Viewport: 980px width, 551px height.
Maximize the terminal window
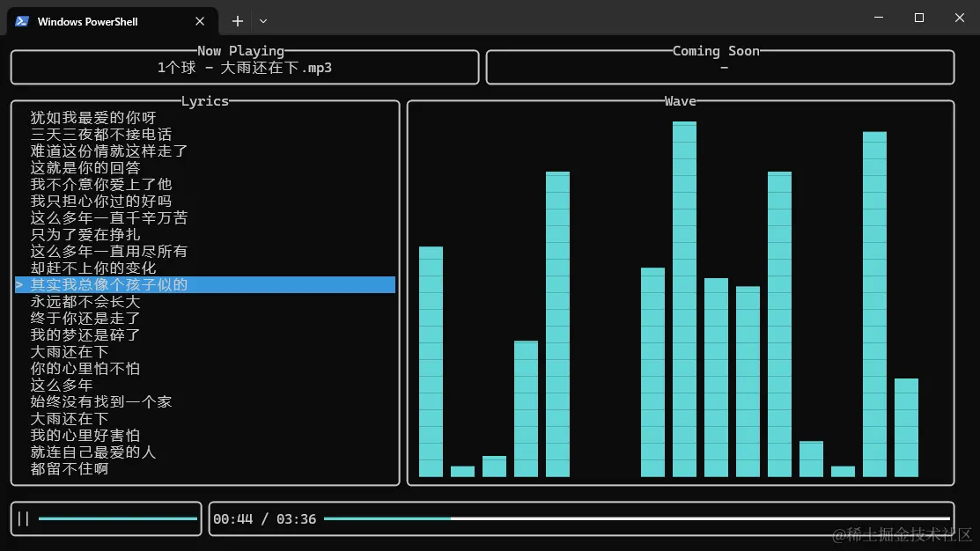coord(918,18)
